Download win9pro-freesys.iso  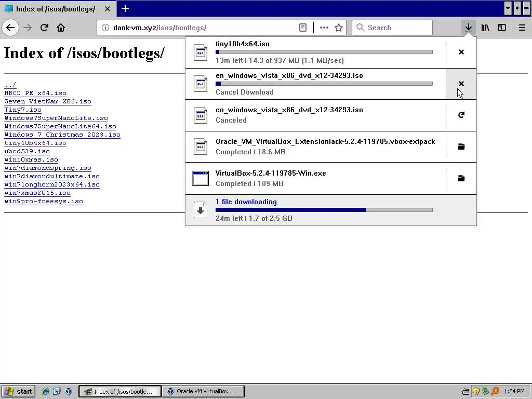pos(44,201)
